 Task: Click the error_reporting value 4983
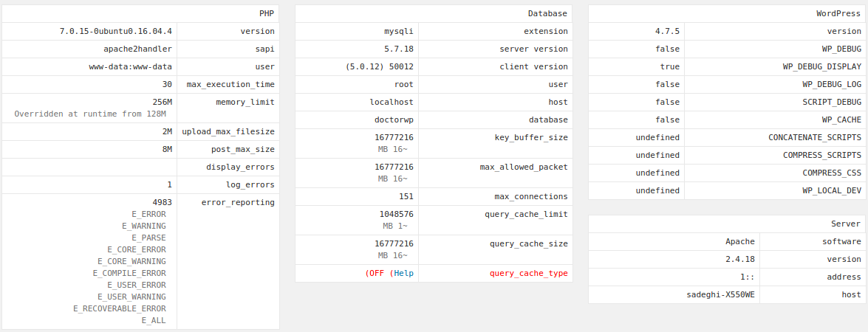(163, 202)
